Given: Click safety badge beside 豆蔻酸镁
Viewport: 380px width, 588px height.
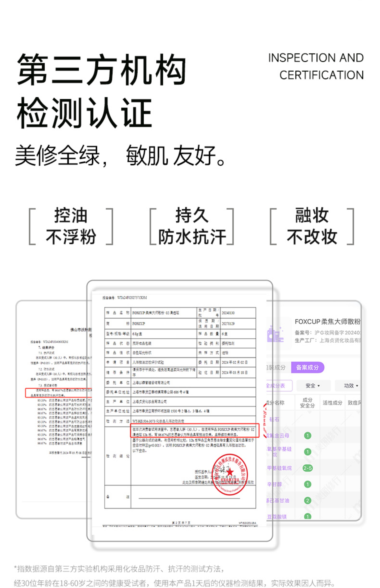Looking at the screenshot, I should coord(308,516).
